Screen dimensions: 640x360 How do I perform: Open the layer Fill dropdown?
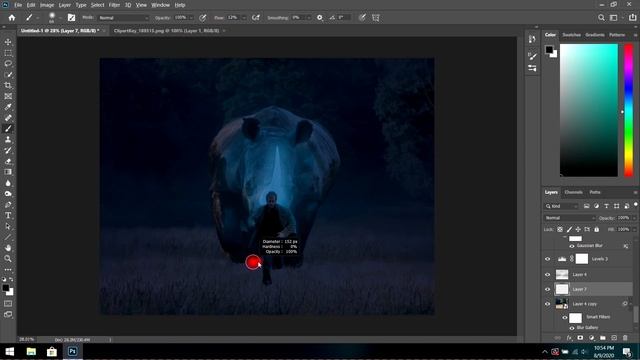coord(633,229)
